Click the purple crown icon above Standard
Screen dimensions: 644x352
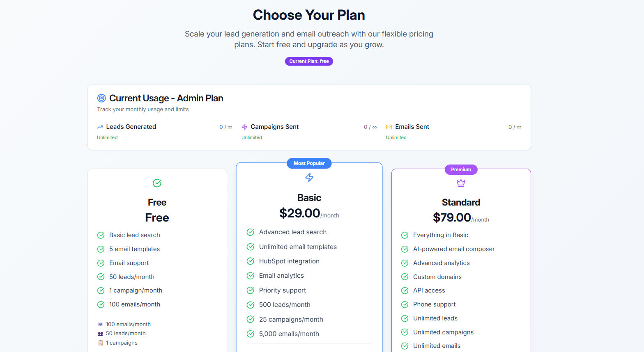point(461,183)
